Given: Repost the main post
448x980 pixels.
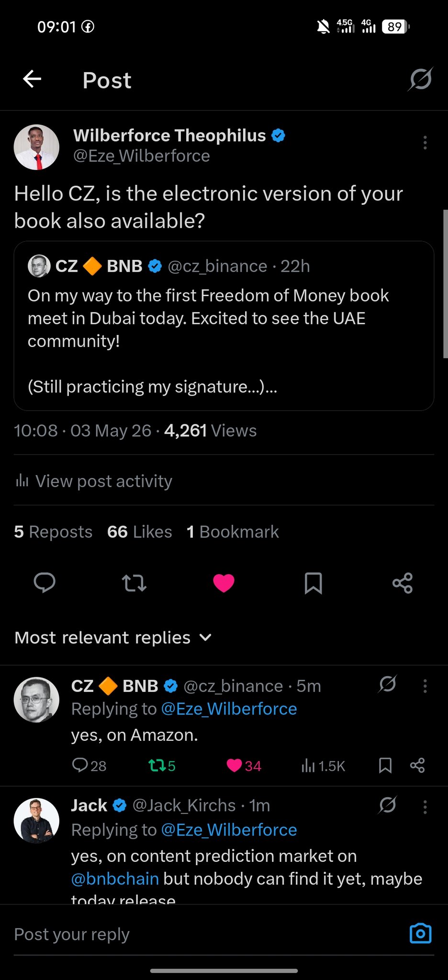Looking at the screenshot, I should (134, 583).
